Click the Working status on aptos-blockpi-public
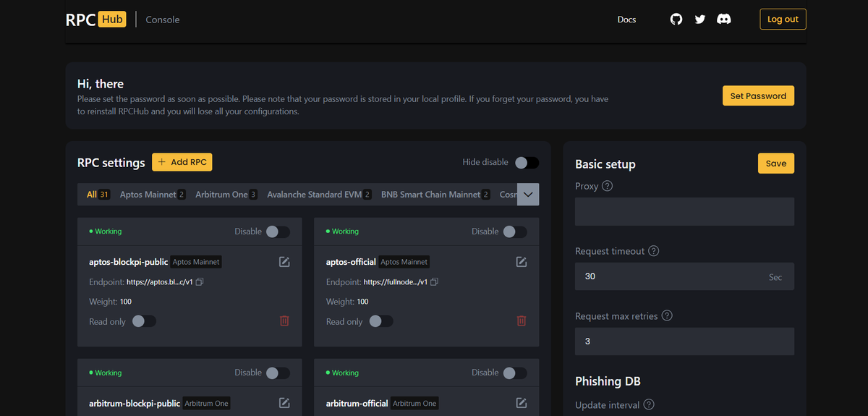The height and width of the screenshot is (416, 868). tap(106, 232)
